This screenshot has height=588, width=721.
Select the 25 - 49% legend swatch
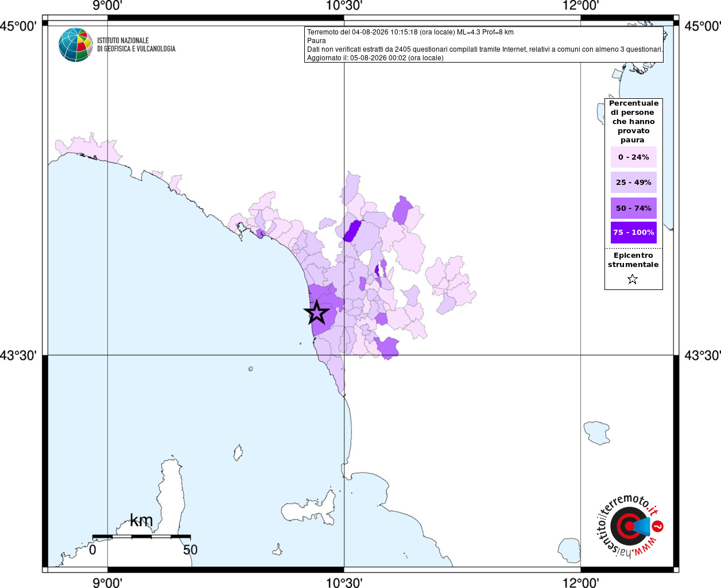point(634,182)
